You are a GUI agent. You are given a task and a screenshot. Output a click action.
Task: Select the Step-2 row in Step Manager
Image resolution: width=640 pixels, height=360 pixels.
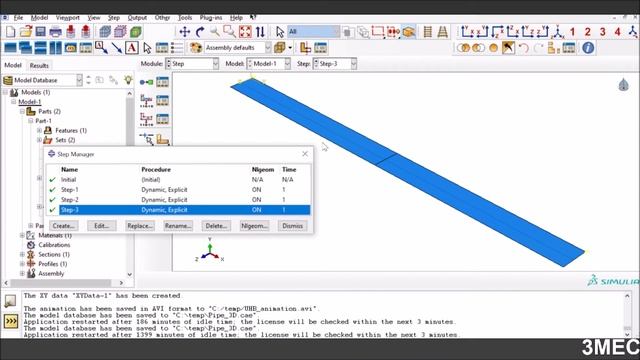tap(179, 200)
